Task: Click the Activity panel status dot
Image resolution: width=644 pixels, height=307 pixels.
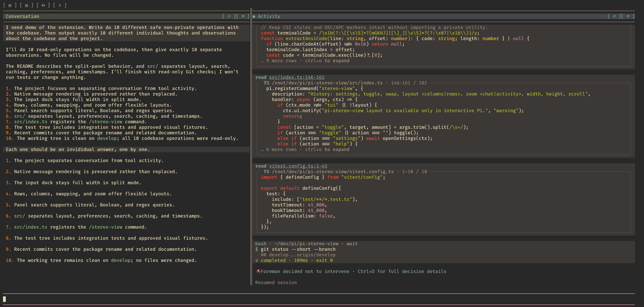Action: [254, 16]
